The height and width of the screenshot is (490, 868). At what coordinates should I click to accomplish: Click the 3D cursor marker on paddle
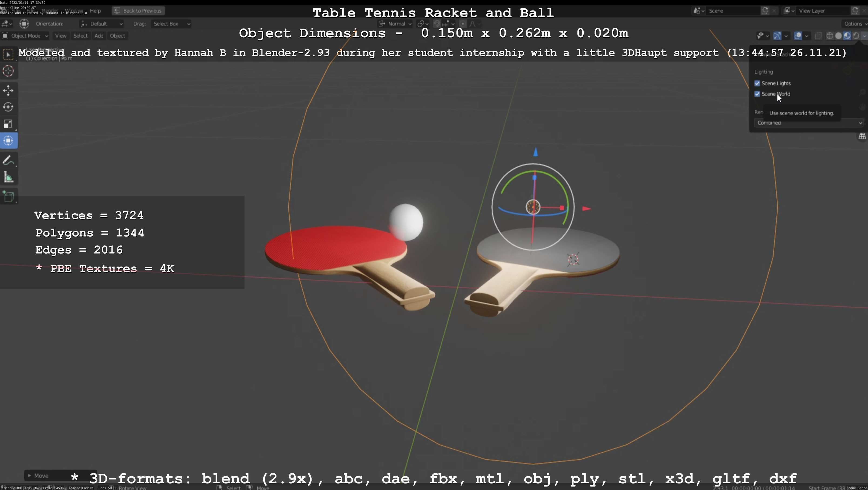coord(573,259)
